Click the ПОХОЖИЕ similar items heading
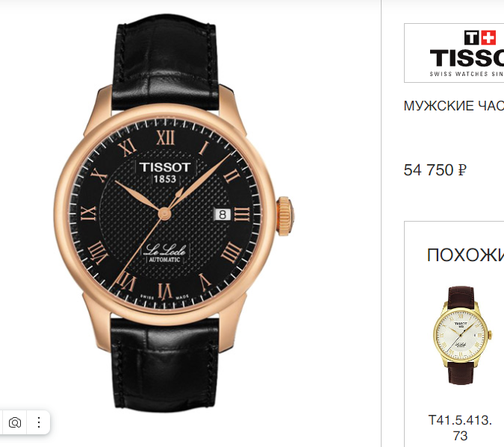Image resolution: width=504 pixels, height=447 pixels. (465, 255)
